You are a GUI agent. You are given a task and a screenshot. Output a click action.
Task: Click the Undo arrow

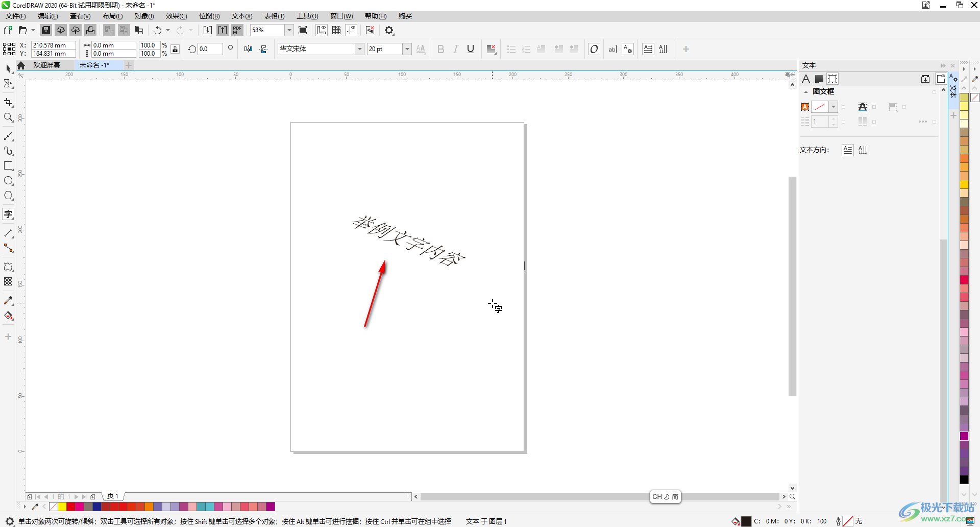tap(158, 30)
